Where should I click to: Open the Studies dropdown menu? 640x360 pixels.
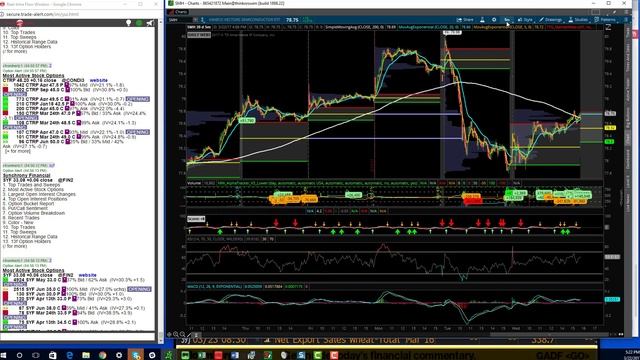tap(578, 20)
